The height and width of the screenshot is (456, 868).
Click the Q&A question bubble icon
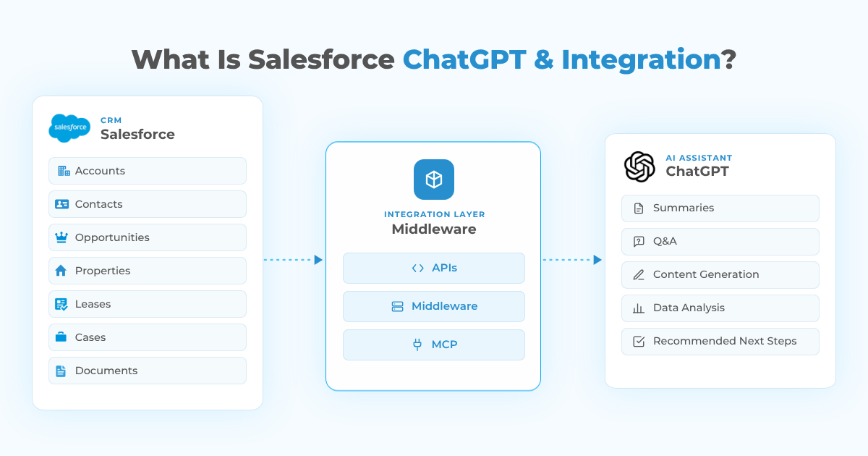click(639, 242)
